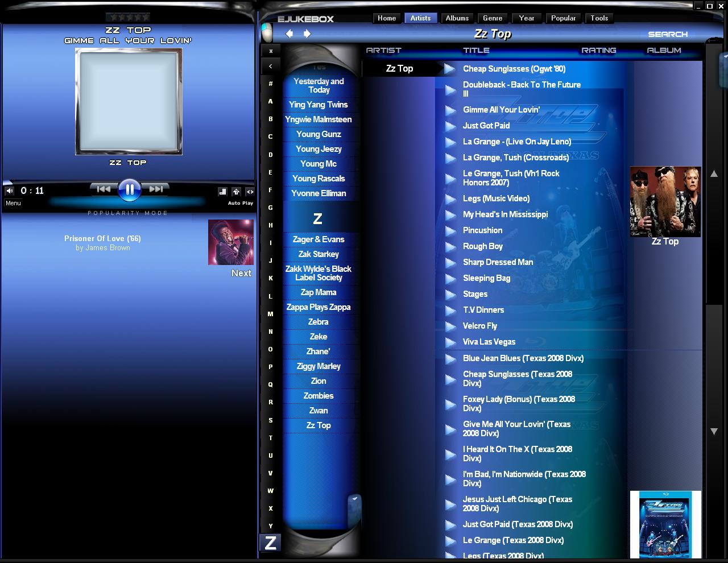Open the Zz Top band photo thumbnail
The width and height of the screenshot is (728, 563).
[x=665, y=201]
